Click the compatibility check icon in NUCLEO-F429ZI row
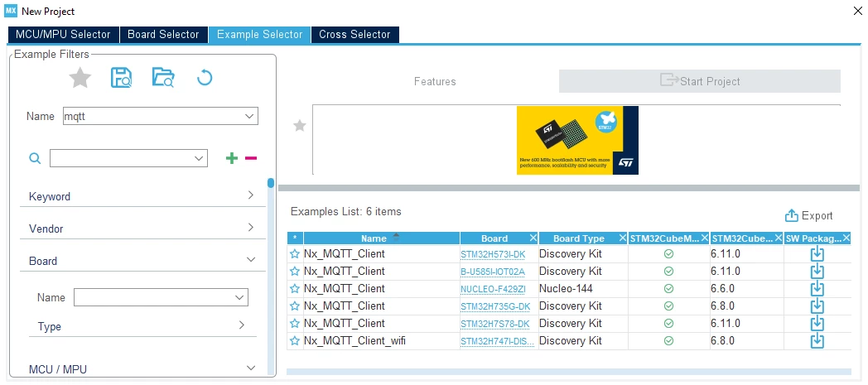Viewport: 868px width, 385px height. [668, 289]
